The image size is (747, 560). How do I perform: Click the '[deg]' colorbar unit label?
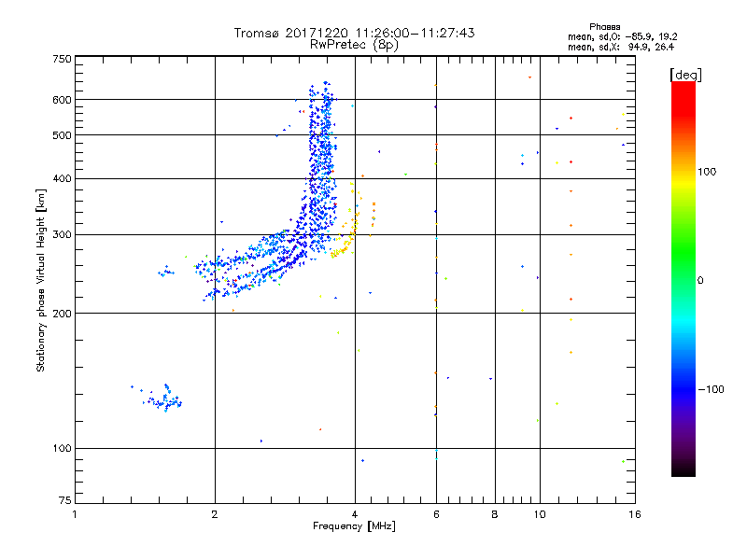[x=685, y=75]
